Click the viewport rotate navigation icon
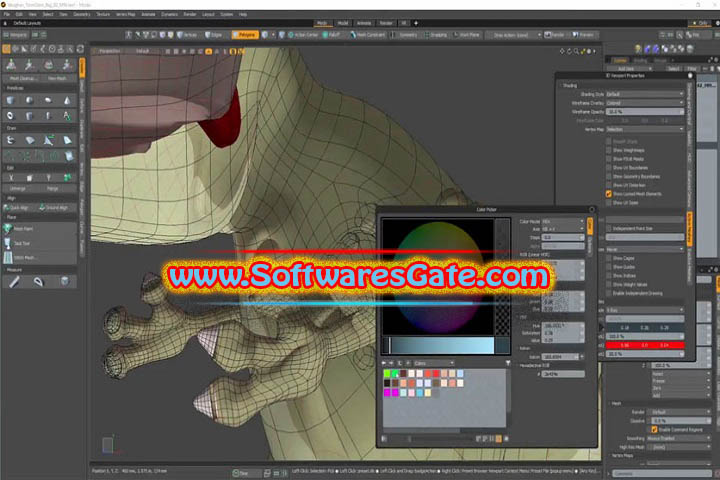 pos(569,51)
